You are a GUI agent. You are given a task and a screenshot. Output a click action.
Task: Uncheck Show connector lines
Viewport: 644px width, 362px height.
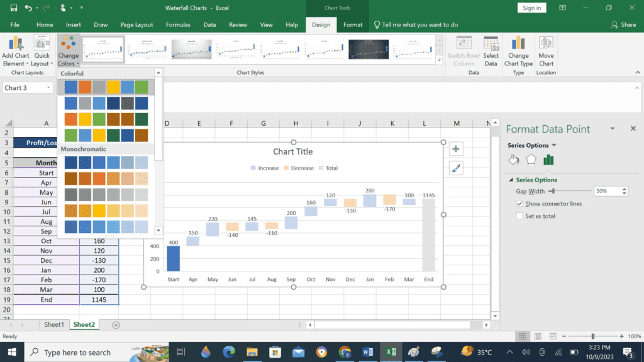519,204
